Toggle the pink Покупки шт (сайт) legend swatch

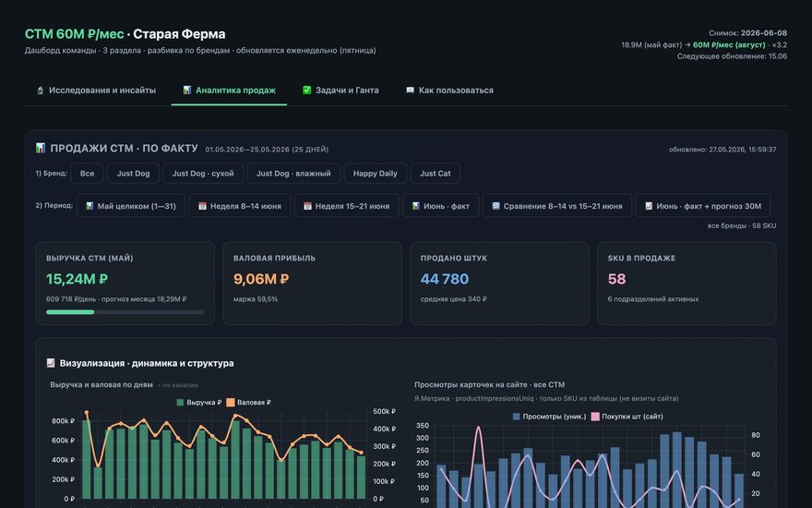click(x=595, y=417)
